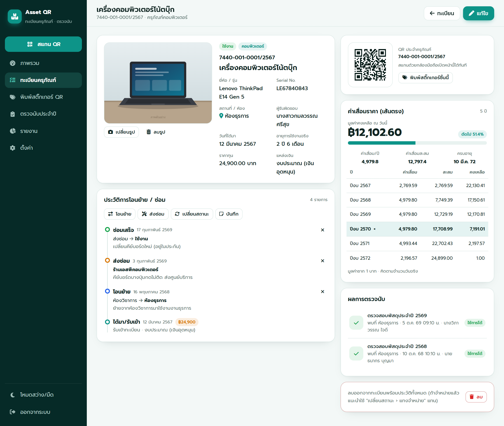Click the ใช้งาน status badge
Image resolution: width=504 pixels, height=426 pixels.
227,46
